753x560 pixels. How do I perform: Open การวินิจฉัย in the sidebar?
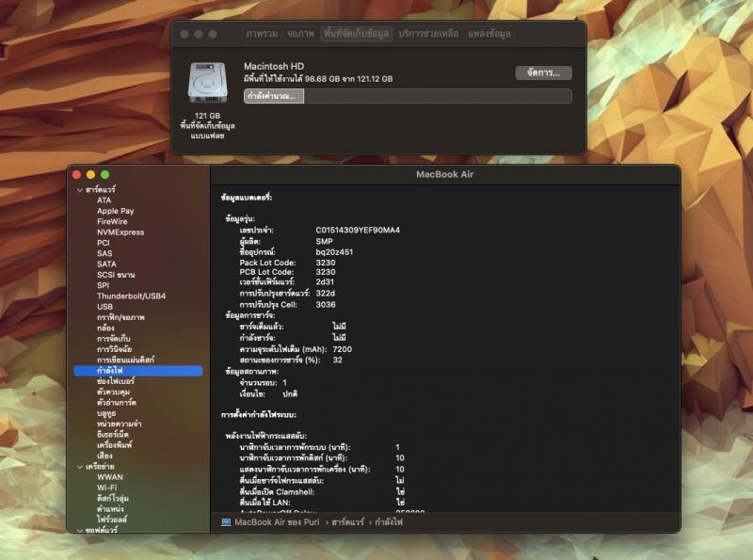click(114, 349)
